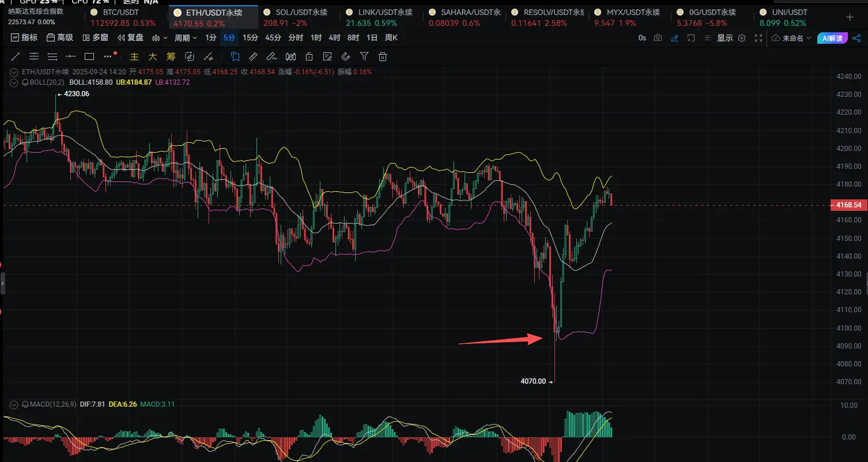Select the 8时 timeframe
Viewport: 868px width, 462px height.
click(x=353, y=38)
